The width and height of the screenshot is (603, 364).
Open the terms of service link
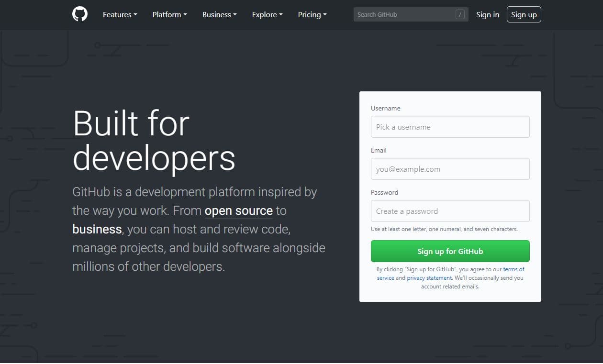(x=514, y=269)
